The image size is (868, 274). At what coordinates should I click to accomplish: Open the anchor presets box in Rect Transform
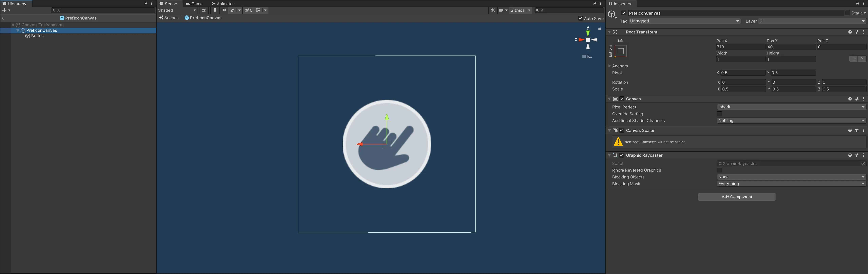point(621,51)
